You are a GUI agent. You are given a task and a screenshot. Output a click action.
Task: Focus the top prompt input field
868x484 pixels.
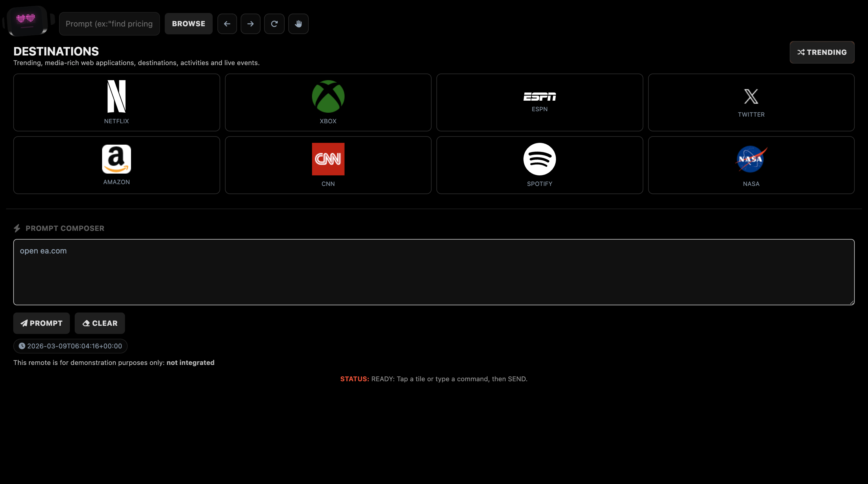click(x=109, y=24)
